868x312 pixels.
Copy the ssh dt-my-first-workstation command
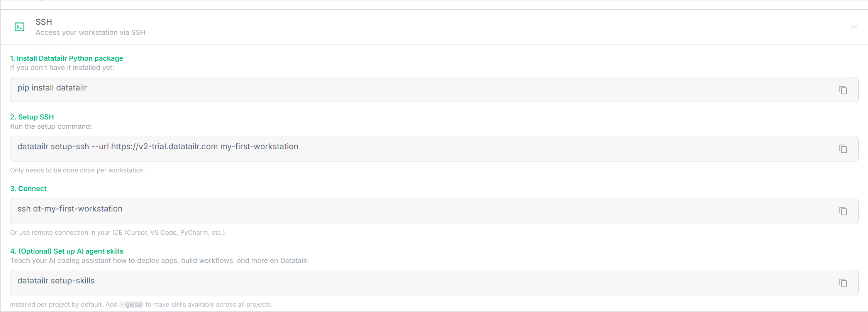coord(843,211)
